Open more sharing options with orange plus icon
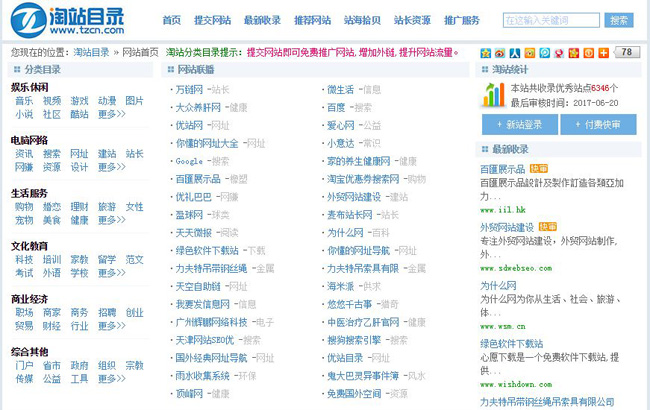 click(x=603, y=52)
